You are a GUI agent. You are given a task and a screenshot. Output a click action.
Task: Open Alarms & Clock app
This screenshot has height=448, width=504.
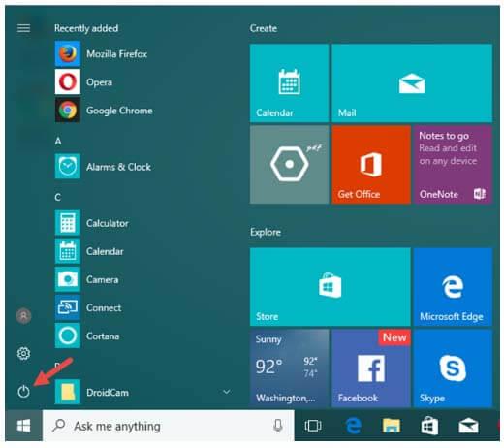(x=103, y=167)
